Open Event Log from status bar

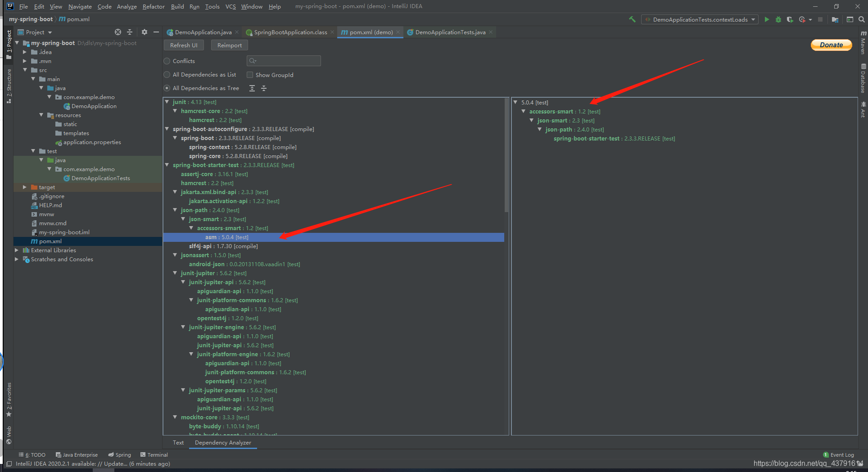tap(838, 455)
